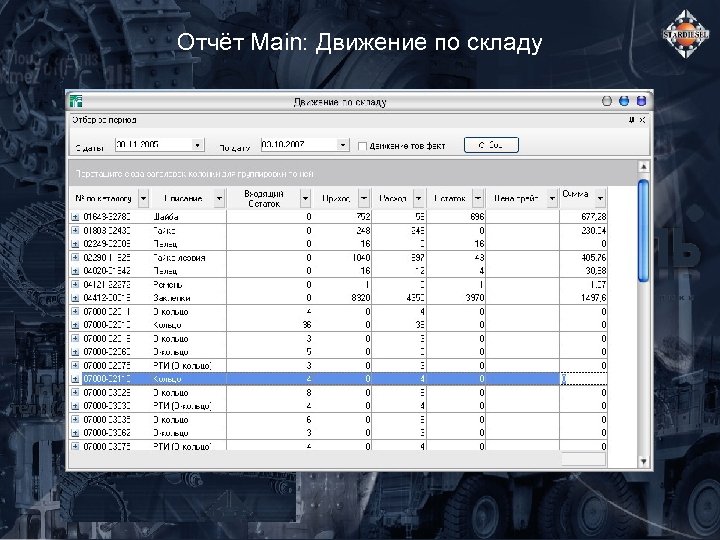
Task: Click the scroll-up arrow of the table
Action: coord(643,167)
